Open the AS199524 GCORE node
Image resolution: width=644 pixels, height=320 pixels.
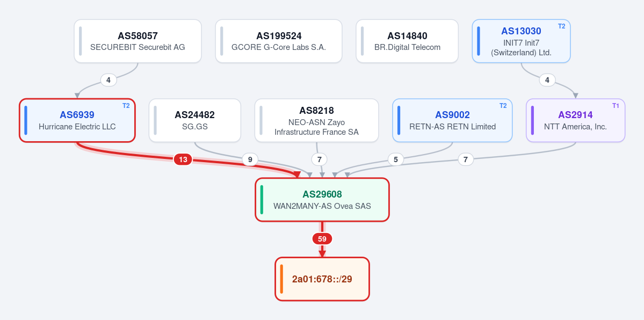click(x=278, y=41)
